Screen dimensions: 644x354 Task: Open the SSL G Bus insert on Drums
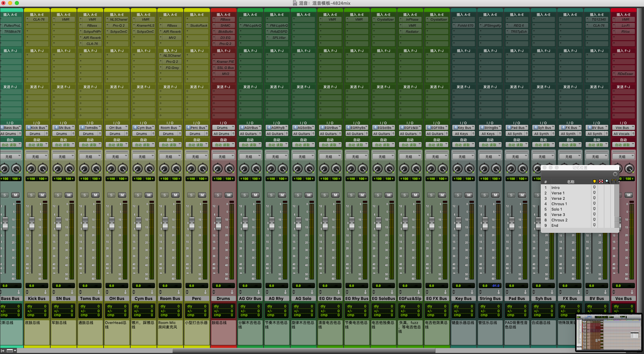point(225,68)
